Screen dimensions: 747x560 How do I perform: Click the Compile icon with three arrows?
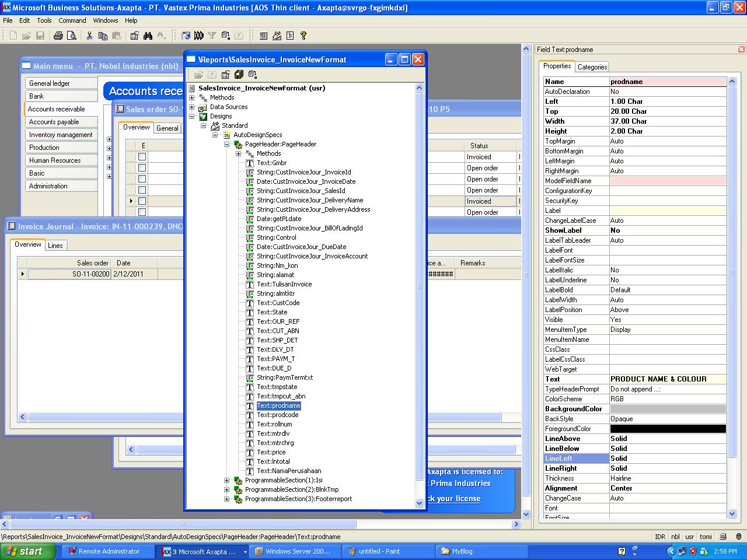pyautogui.click(x=199, y=36)
